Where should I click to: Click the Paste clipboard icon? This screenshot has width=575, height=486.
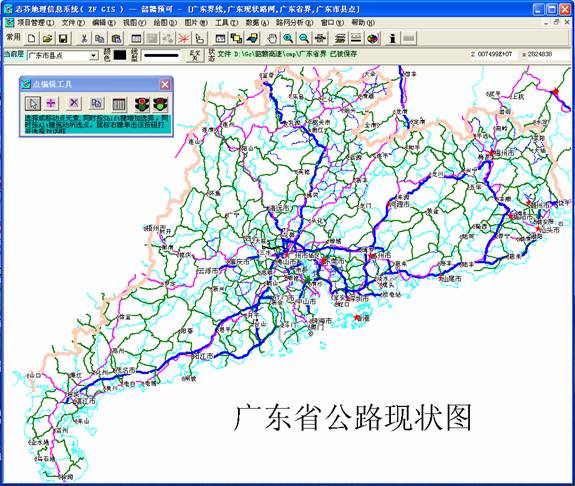[x=116, y=38]
